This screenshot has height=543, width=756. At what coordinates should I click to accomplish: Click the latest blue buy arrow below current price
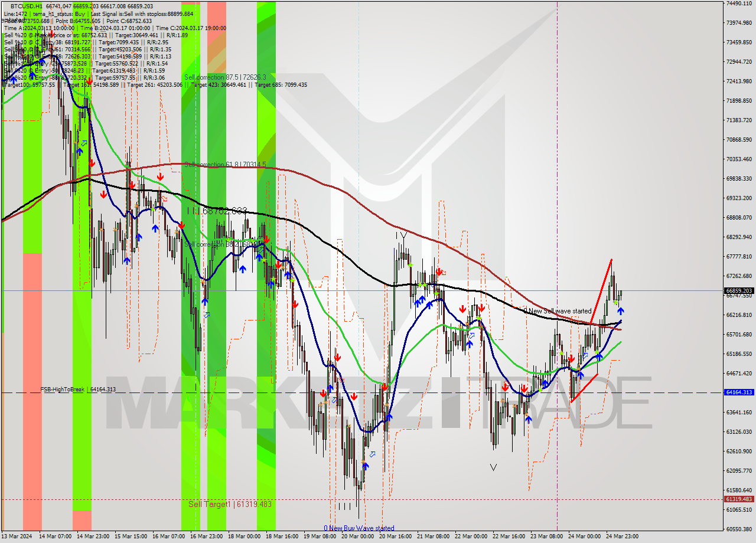621,311
